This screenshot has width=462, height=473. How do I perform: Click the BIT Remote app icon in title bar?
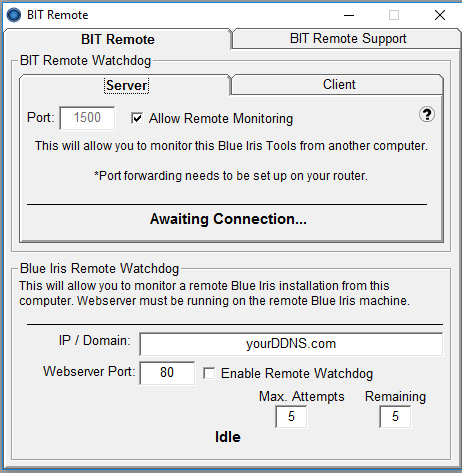click(x=14, y=15)
